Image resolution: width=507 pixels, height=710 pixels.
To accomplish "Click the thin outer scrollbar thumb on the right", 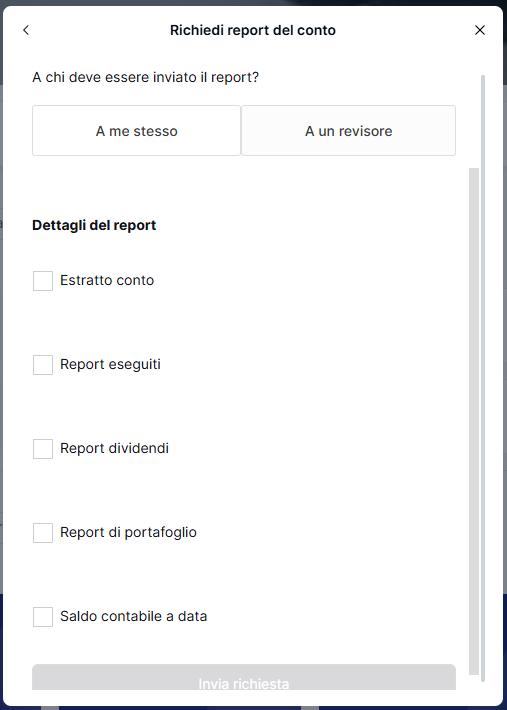I will 483,378.
